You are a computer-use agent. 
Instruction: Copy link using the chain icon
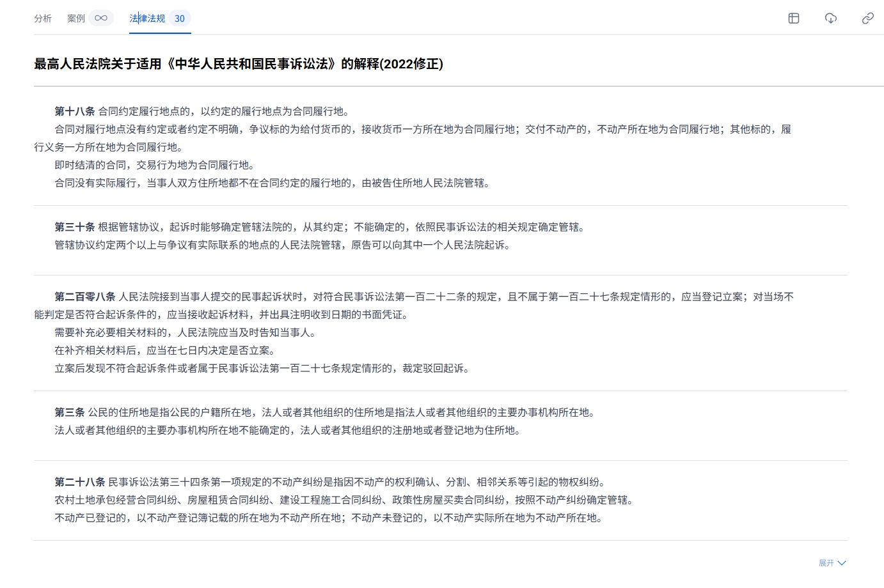click(x=867, y=19)
